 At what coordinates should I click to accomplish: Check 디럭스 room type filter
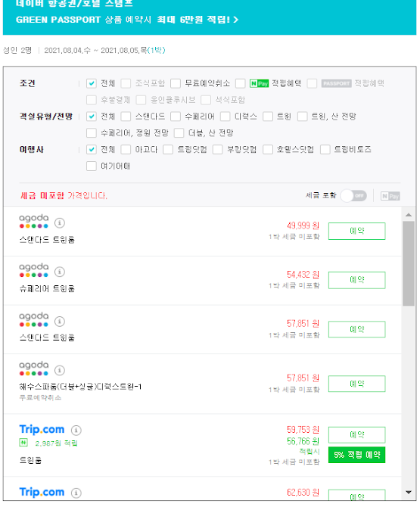(225, 116)
